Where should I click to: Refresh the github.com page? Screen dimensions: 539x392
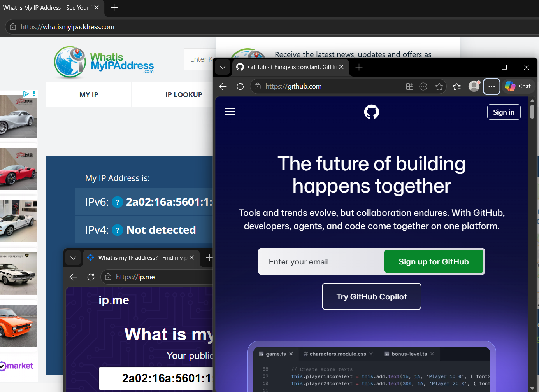coord(240,86)
